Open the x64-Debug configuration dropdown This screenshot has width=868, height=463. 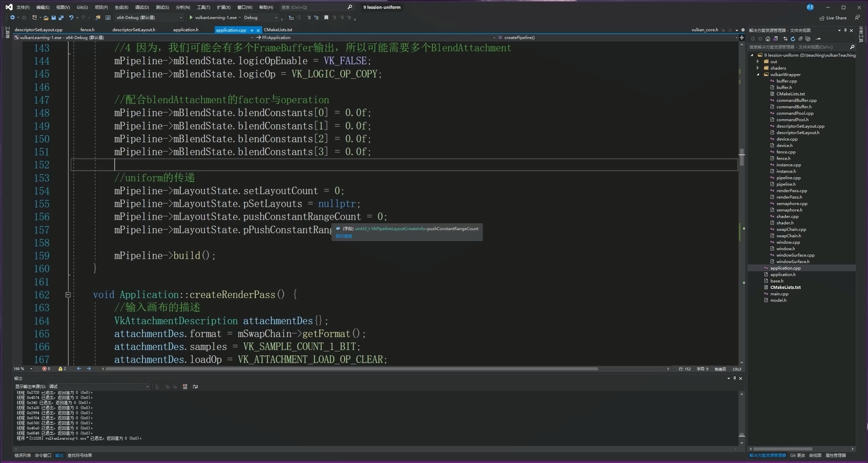coord(181,18)
